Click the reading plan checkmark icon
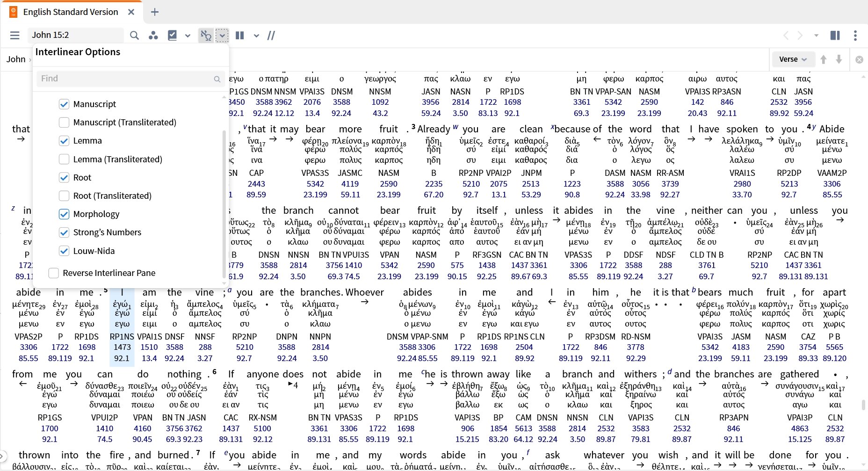 [173, 36]
